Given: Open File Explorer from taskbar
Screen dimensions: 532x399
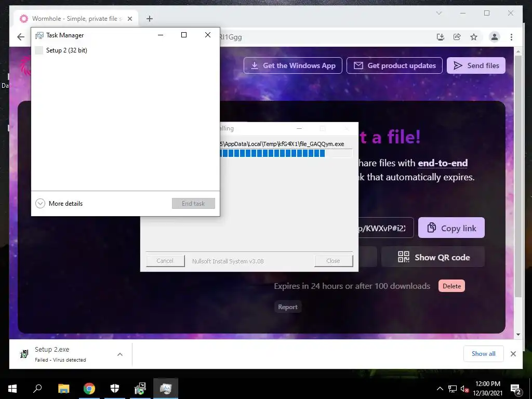Looking at the screenshot, I should pyautogui.click(x=64, y=389).
